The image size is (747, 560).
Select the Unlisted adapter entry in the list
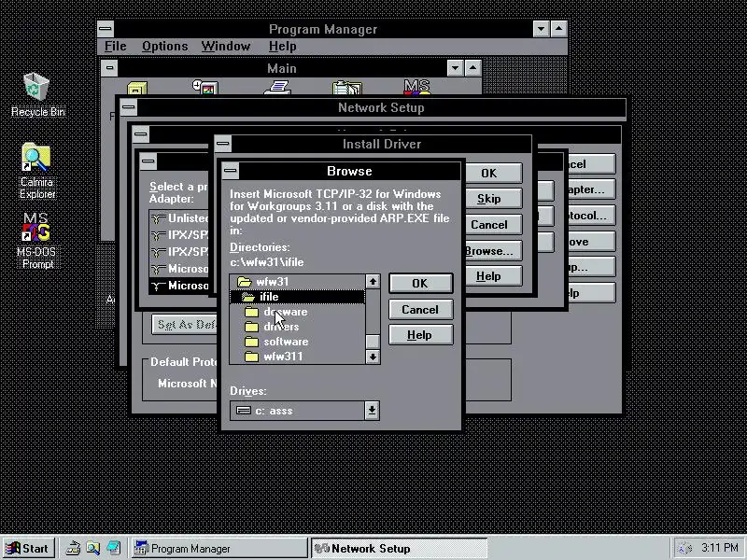coord(179,218)
